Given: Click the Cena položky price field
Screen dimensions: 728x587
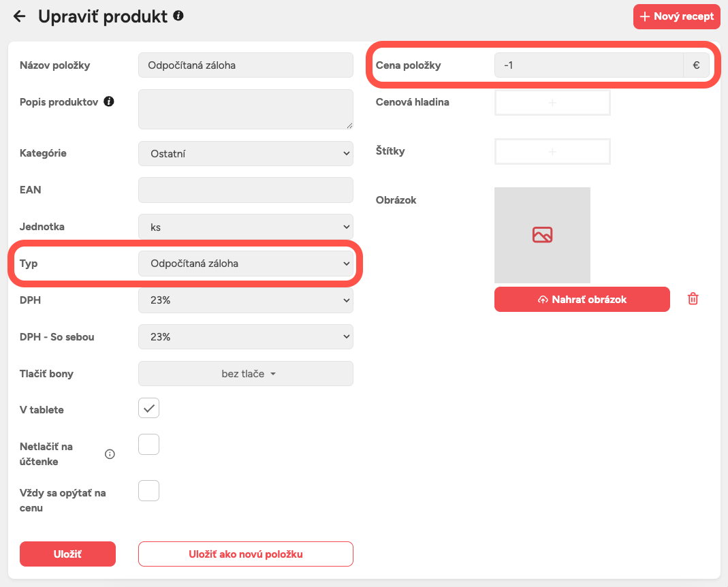Looking at the screenshot, I should coord(588,65).
